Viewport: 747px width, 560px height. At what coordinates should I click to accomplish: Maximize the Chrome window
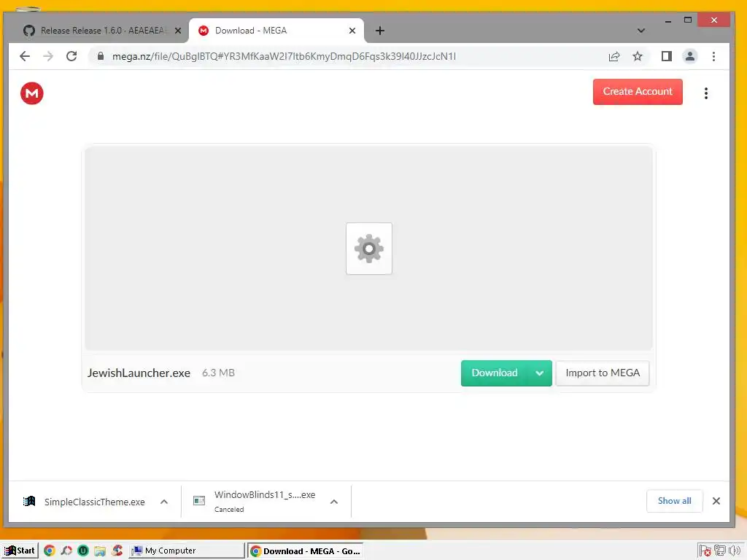pos(687,20)
